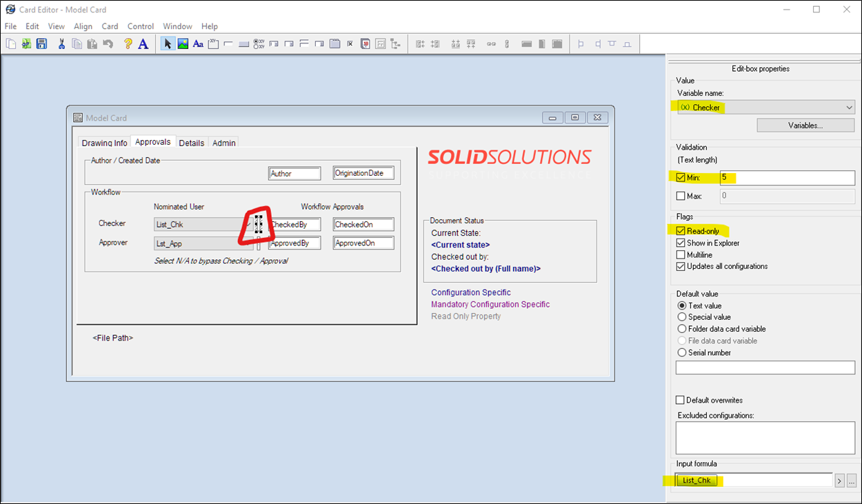Open the Variable name dropdown
Screen dimensions: 862x504
(x=848, y=108)
